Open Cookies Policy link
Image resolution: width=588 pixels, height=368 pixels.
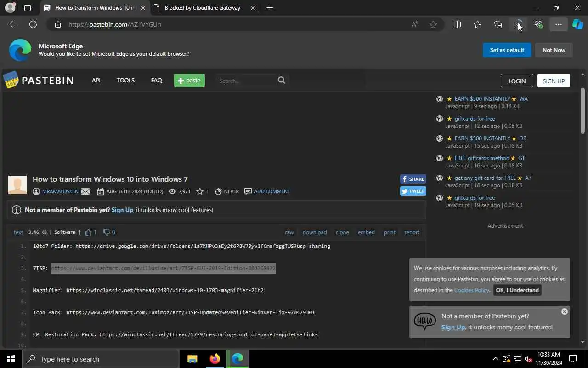pyautogui.click(x=472, y=290)
